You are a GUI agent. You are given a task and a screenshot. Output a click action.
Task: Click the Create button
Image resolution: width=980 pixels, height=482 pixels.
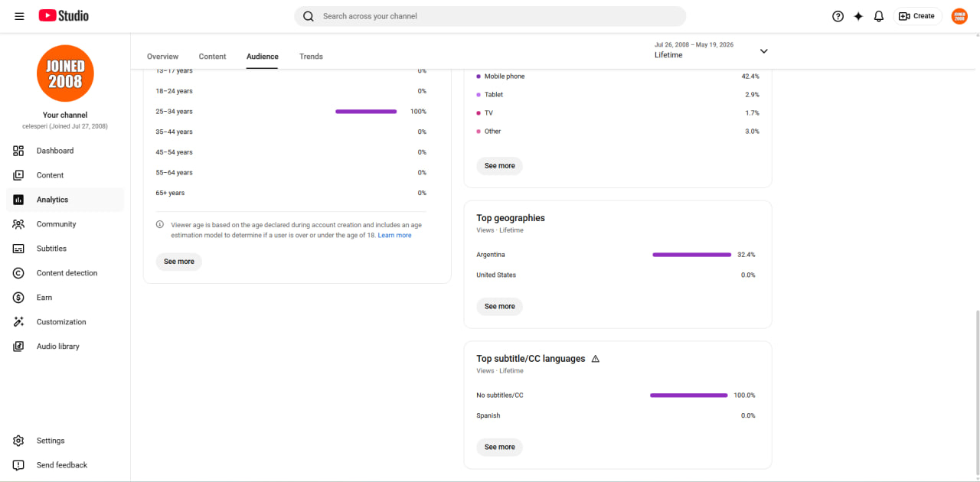click(x=917, y=16)
